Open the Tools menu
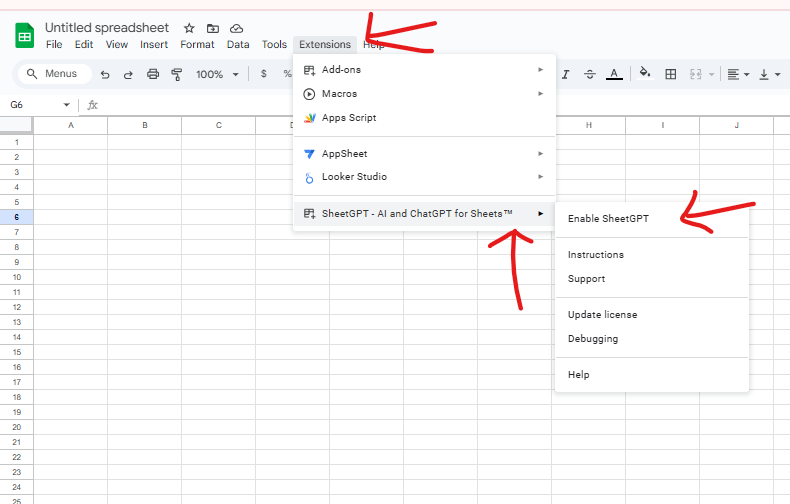Viewport: 790px width, 504px height. pos(274,44)
